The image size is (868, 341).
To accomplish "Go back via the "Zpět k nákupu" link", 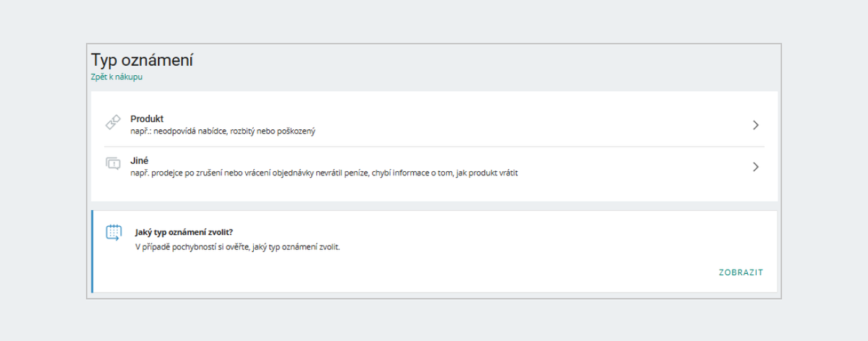I will click(x=116, y=77).
